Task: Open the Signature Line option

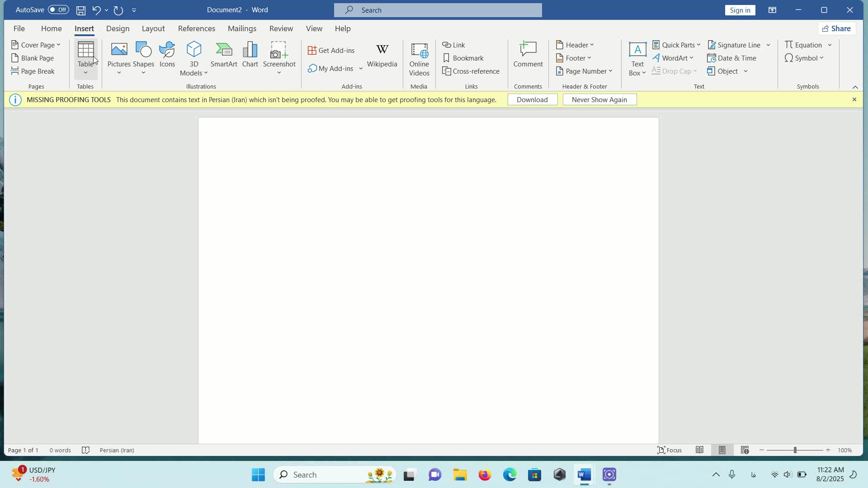Action: 735,45
